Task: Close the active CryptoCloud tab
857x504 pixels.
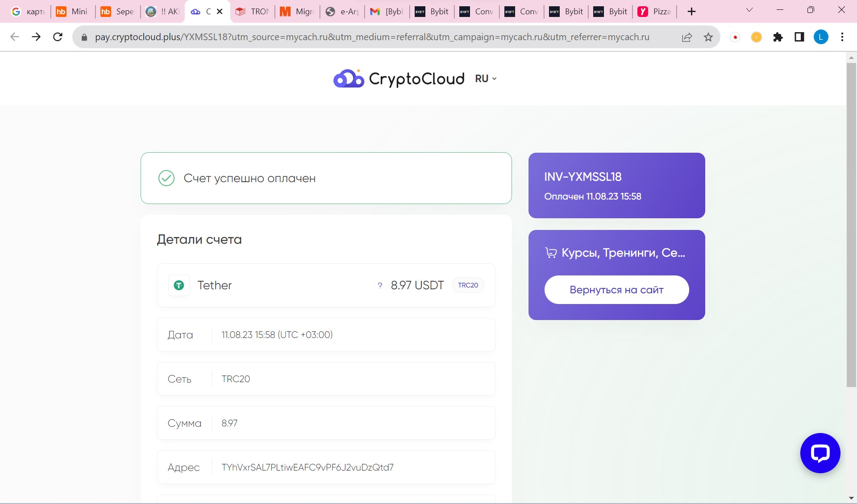Action: pos(220,12)
